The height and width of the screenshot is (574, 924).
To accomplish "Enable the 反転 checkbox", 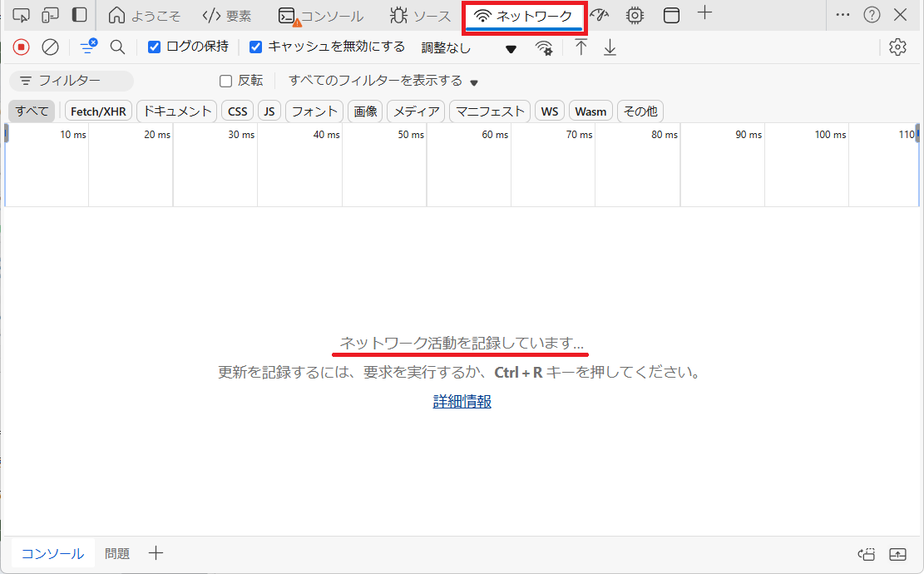I will point(225,81).
